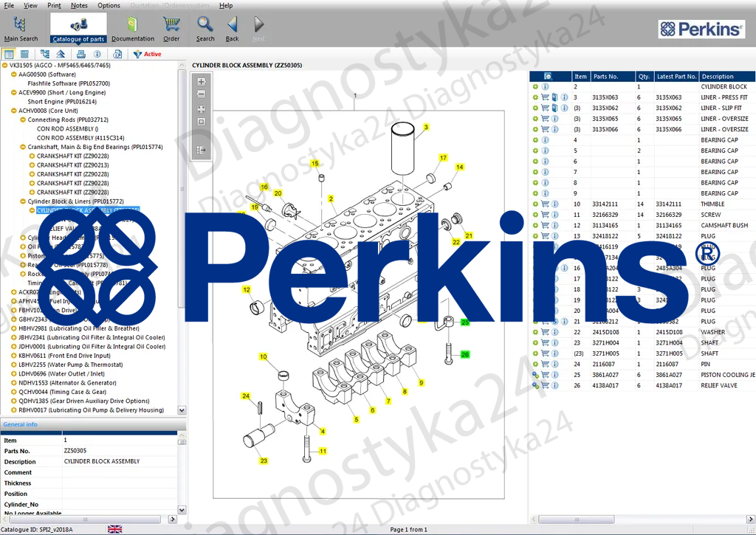Select green callout 26 on the diagram
Image resolution: width=756 pixels, height=535 pixels.
(x=465, y=354)
